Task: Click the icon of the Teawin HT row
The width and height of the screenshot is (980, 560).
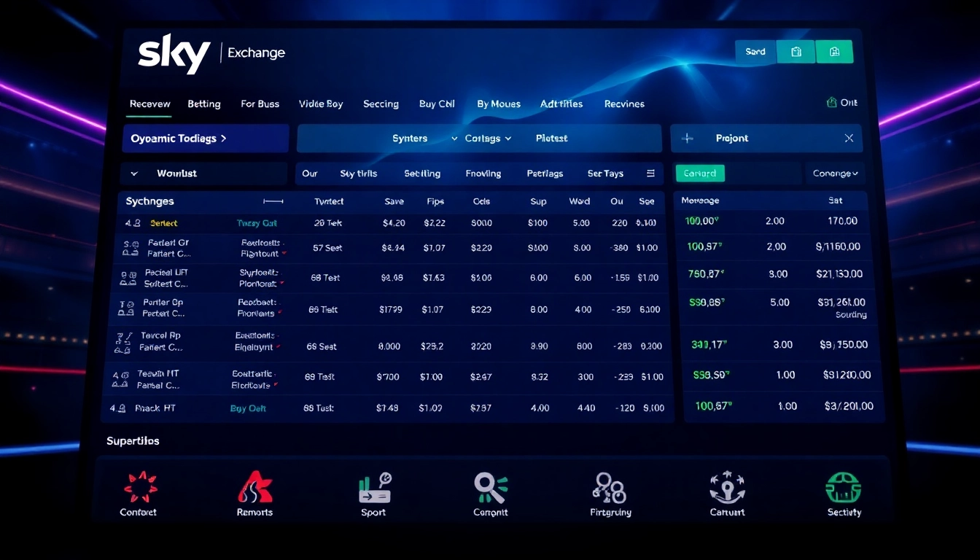Action: click(120, 378)
